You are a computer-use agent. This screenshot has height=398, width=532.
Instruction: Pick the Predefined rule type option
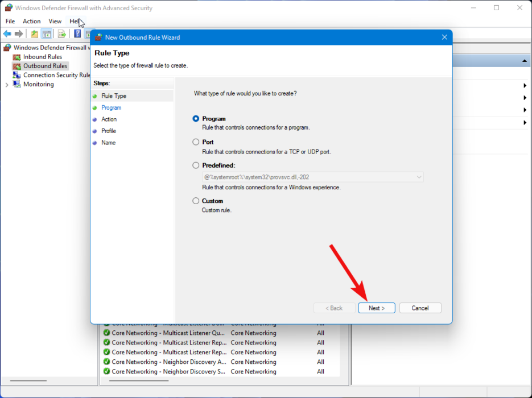coord(196,165)
